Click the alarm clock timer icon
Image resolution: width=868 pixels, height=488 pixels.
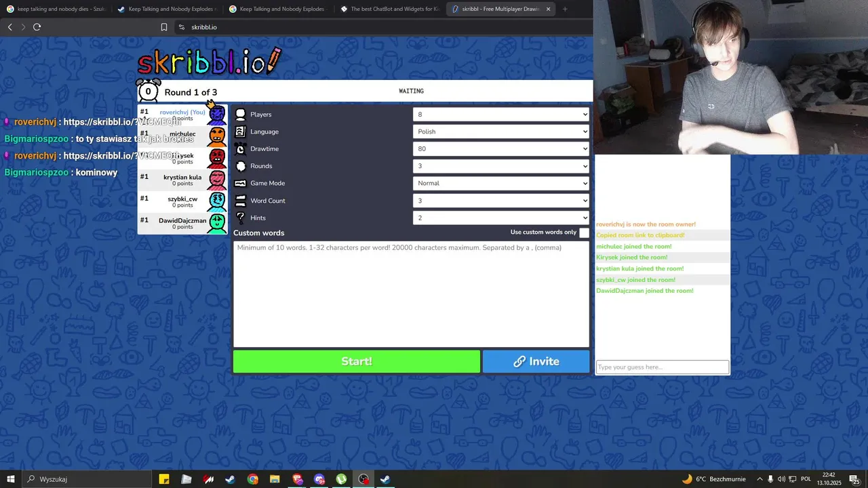point(149,91)
